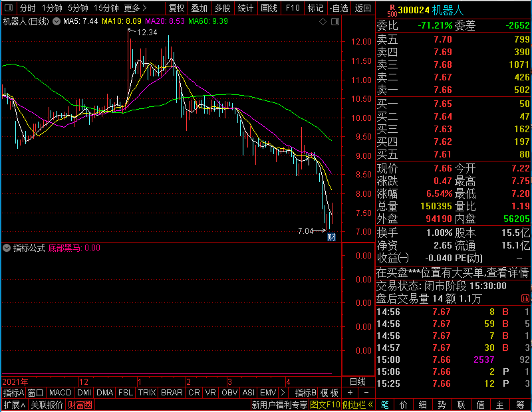Zoom in chart with plus button

350,393
